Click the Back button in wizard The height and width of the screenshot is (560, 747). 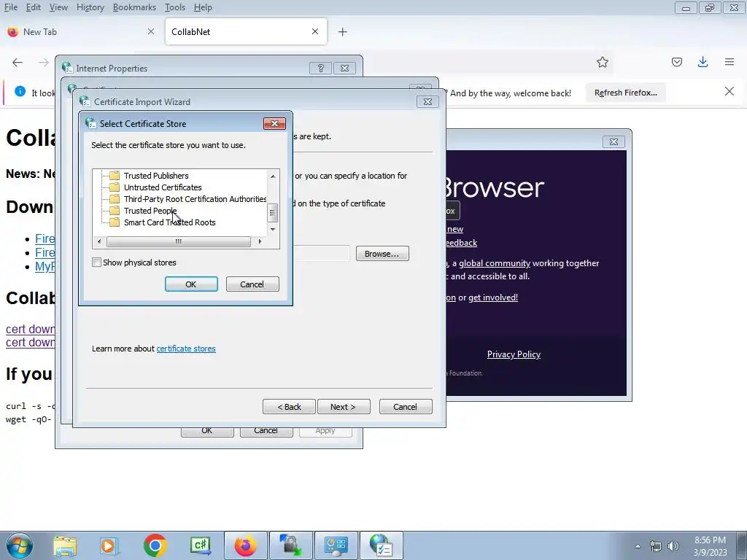click(x=289, y=407)
